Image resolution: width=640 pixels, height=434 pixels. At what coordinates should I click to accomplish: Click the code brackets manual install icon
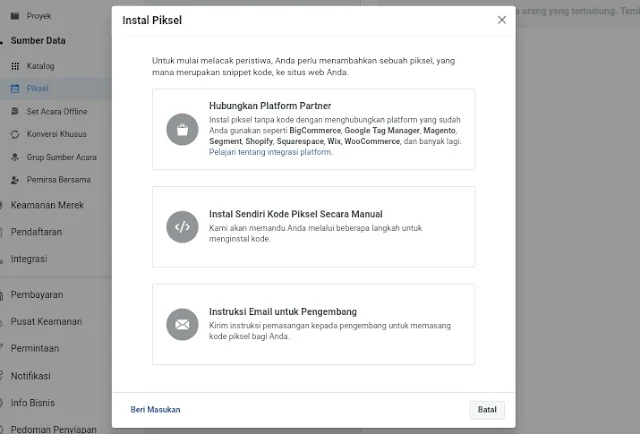coord(182,227)
